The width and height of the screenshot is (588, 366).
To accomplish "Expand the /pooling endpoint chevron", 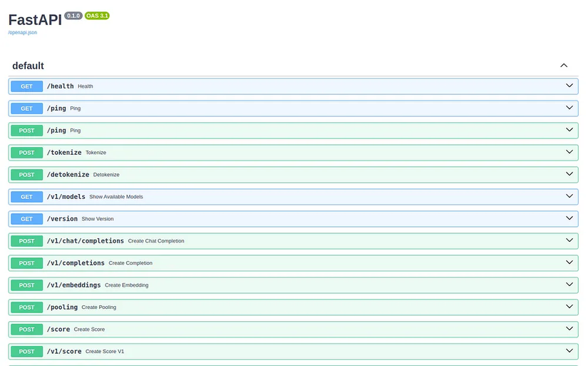I will click(x=569, y=307).
